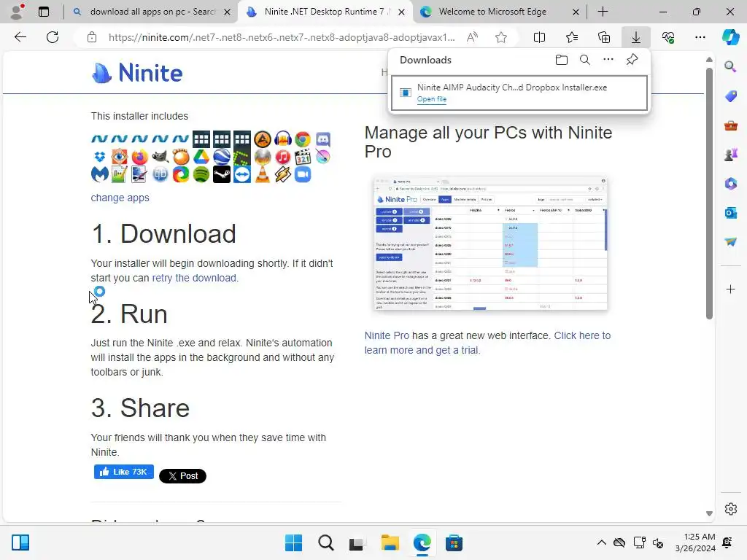Image resolution: width=747 pixels, height=560 pixels.
Task: Click the iTunes music note icon
Action: [282, 157]
